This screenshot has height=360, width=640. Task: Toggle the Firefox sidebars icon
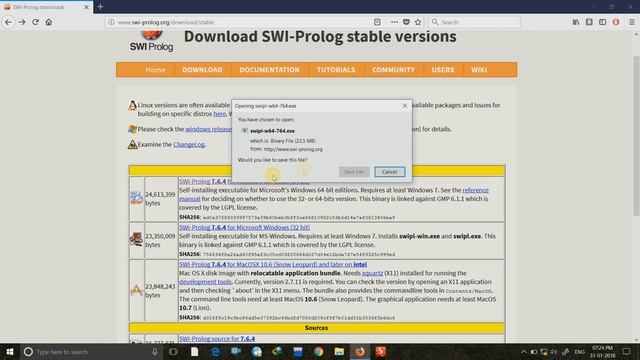click(x=602, y=22)
